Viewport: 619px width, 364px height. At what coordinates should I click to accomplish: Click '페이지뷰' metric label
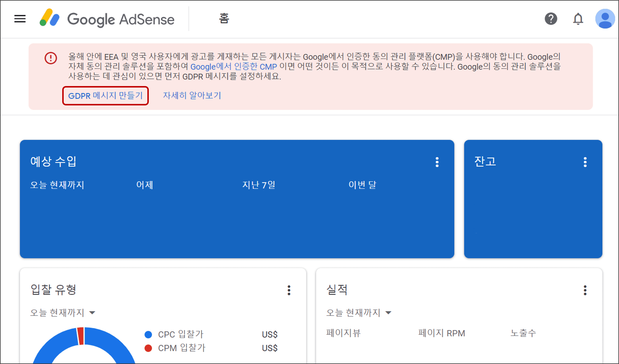click(x=343, y=333)
